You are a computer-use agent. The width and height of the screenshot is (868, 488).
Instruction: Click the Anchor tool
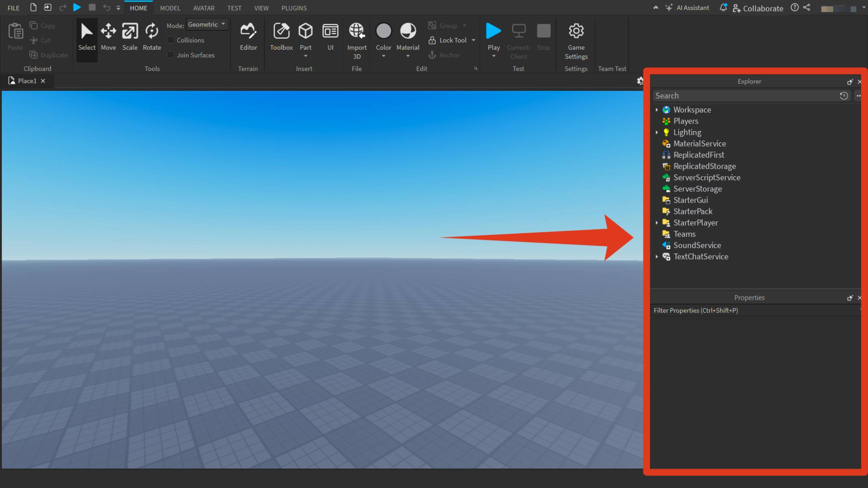(x=445, y=55)
